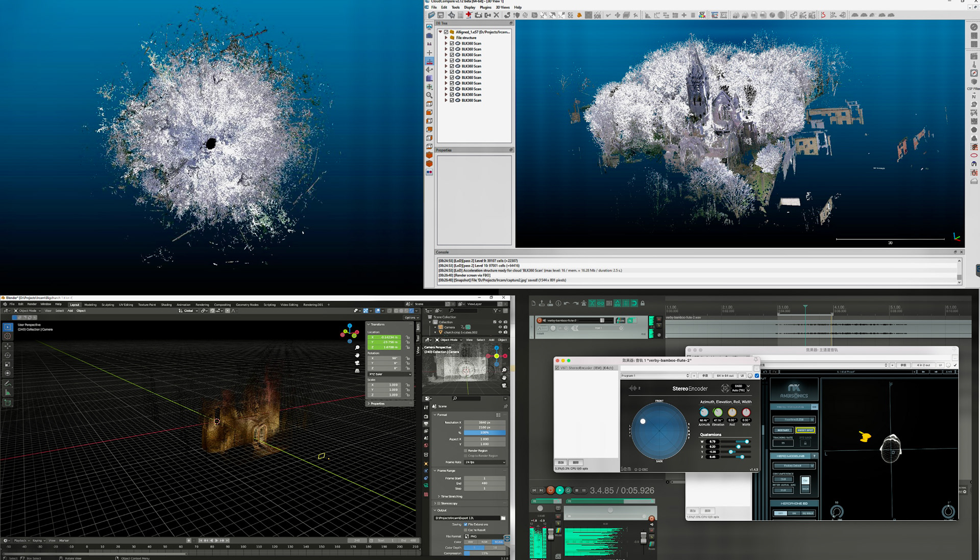Screen dimensions: 980x560
Task: Open Frame Rate 24 fps dropdown
Action: (485, 462)
